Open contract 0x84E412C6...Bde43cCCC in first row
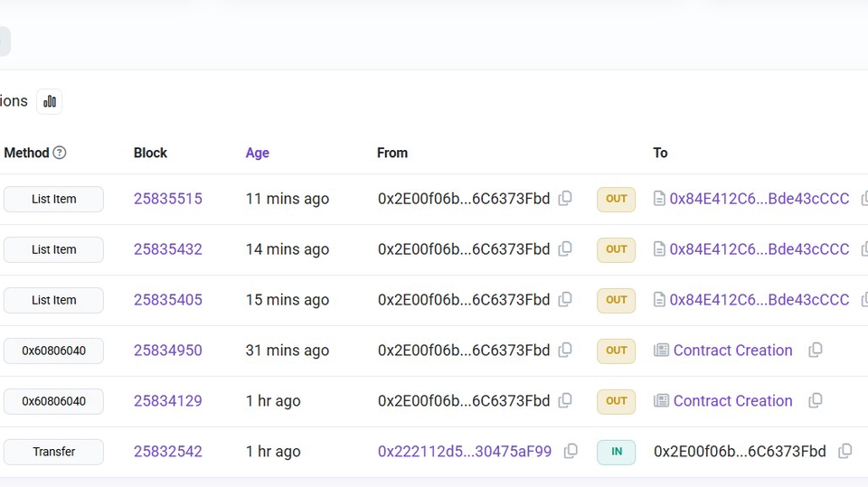The width and height of the screenshot is (868, 487). click(759, 199)
